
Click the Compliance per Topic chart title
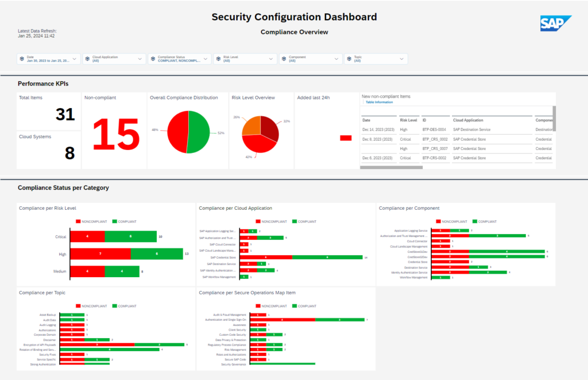42,293
